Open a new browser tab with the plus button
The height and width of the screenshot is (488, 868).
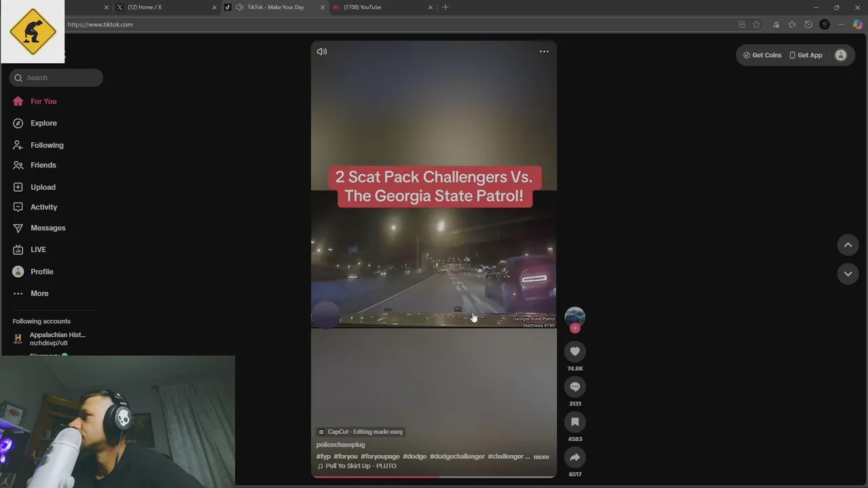[x=446, y=7]
